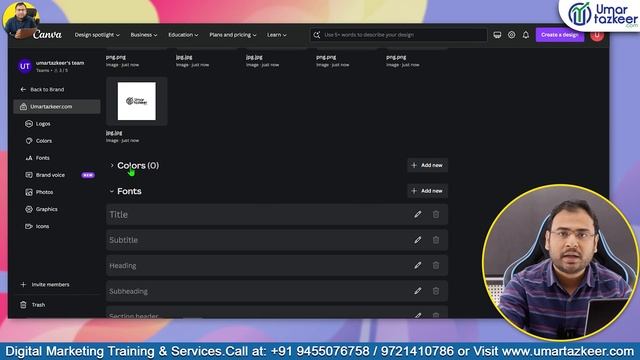Open the settings gear icon
Screen dimensions: 640x360
point(511,35)
